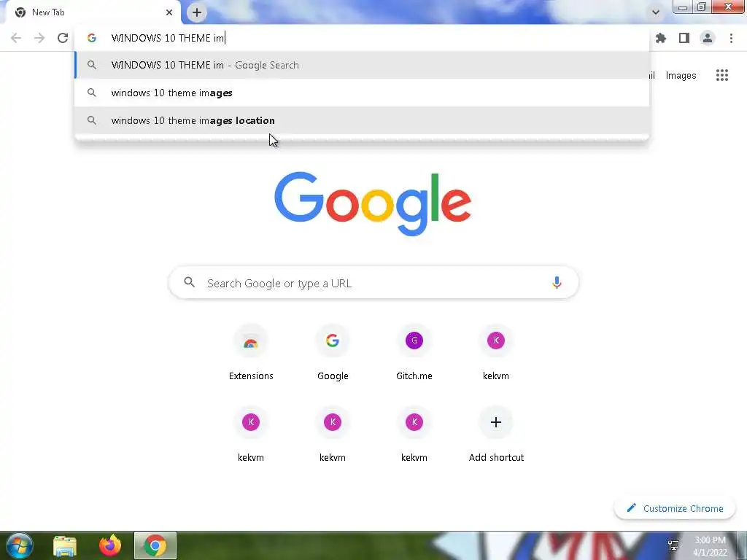The image size is (747, 560).
Task: Open the side panel icon
Action: pyautogui.click(x=684, y=38)
